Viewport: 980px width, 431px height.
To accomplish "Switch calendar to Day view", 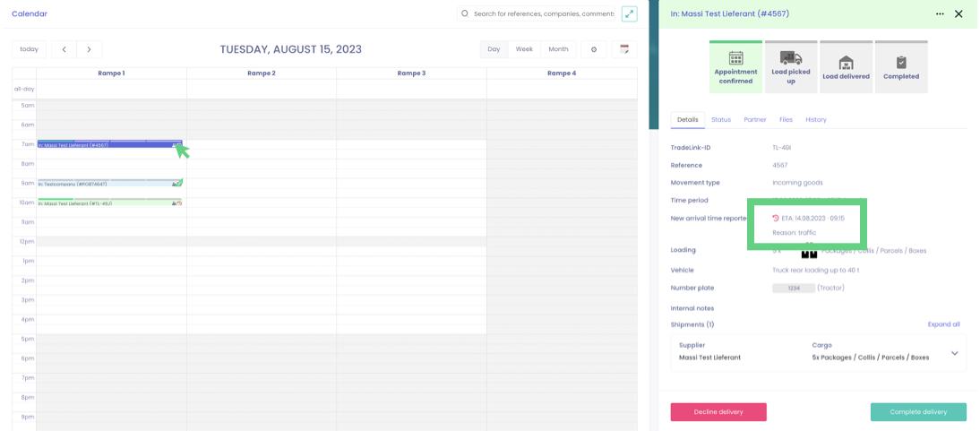I will click(x=494, y=49).
